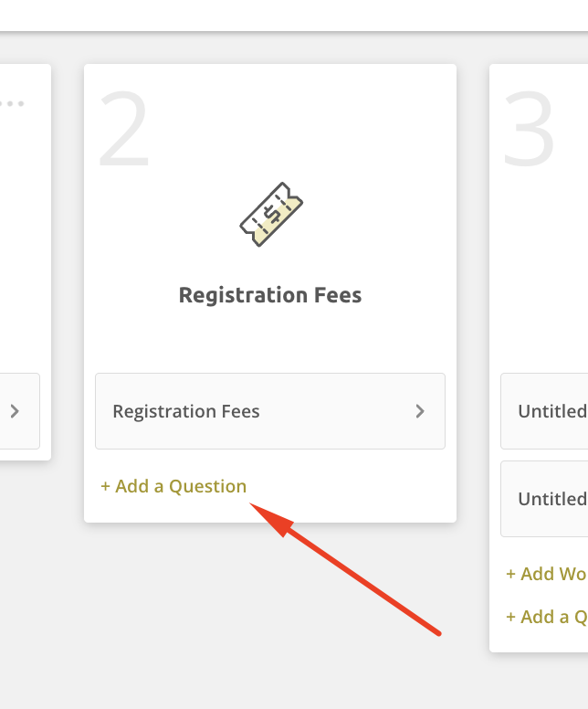Select the left card's row box beside its chevron
Screen dimensions: 588x709
pos(20,411)
